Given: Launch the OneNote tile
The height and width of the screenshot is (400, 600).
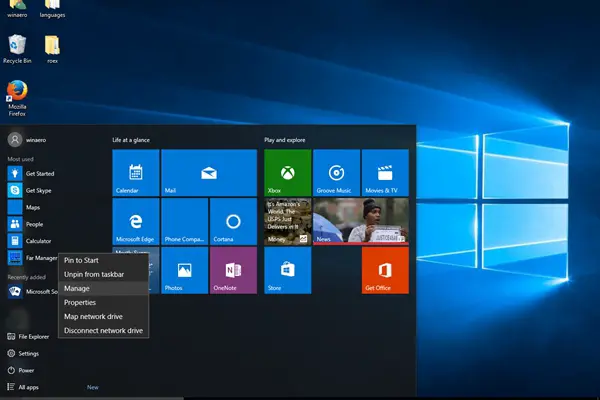Looking at the screenshot, I should pyautogui.click(x=233, y=270).
